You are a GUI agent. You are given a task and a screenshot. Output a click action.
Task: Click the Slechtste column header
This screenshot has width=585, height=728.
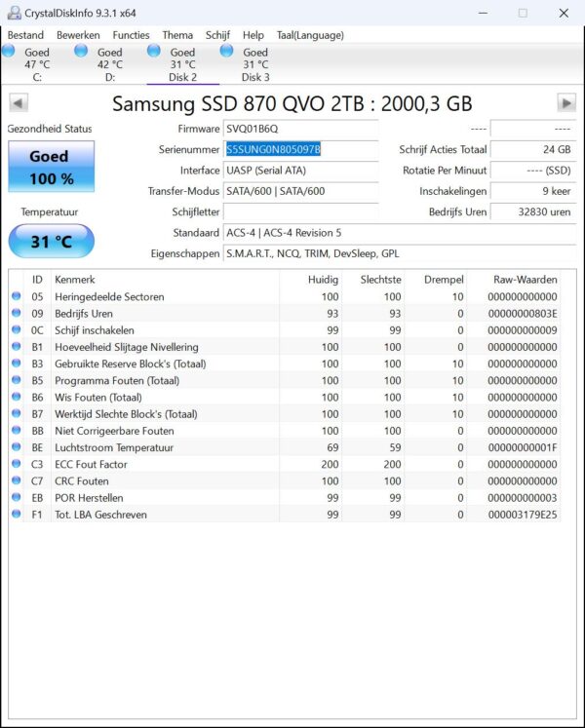(x=373, y=280)
